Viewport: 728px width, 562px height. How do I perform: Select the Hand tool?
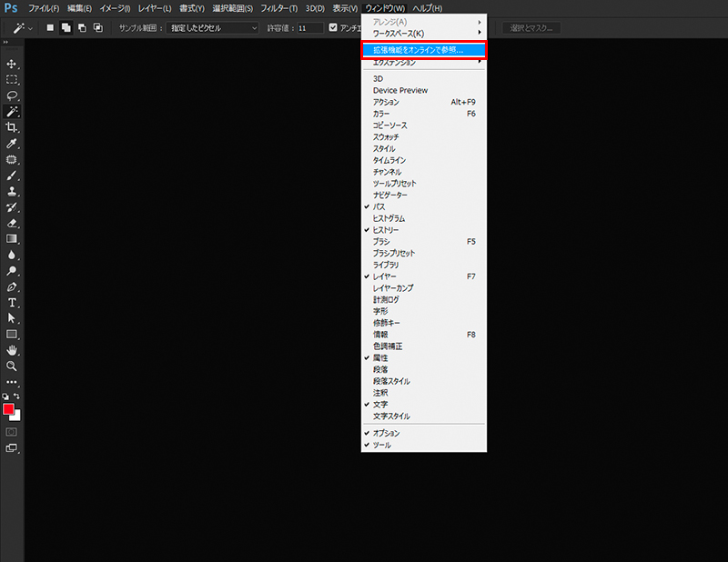(12, 350)
